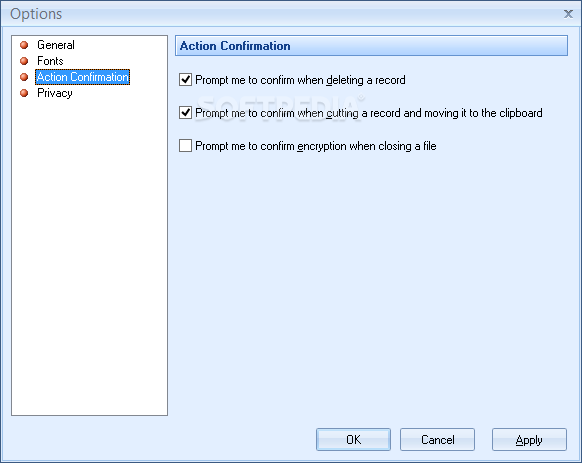This screenshot has width=582, height=463.
Task: Open the General options page
Action: [56, 45]
